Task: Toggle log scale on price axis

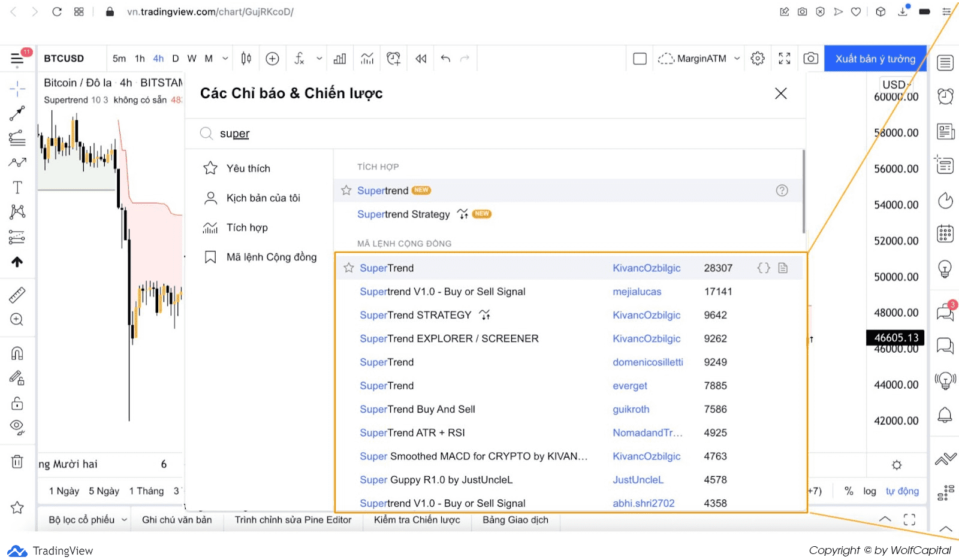Action: pyautogui.click(x=869, y=491)
